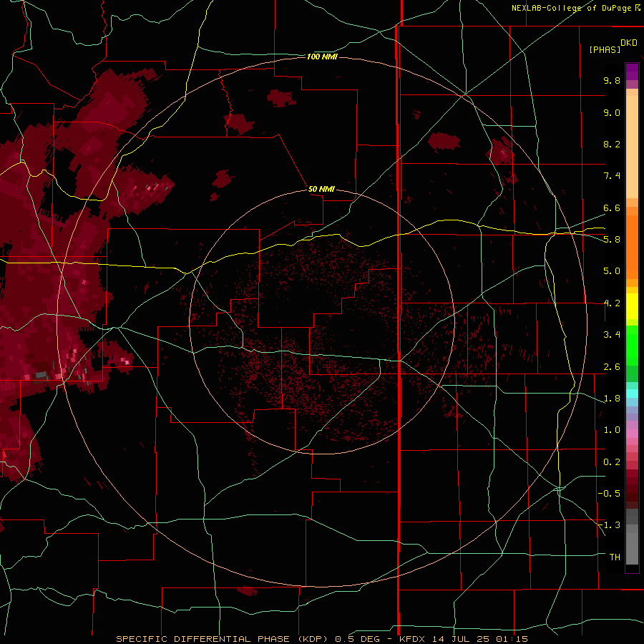Select the 2.6 value on the scale
This screenshot has width=644, height=644.
[x=612, y=367]
